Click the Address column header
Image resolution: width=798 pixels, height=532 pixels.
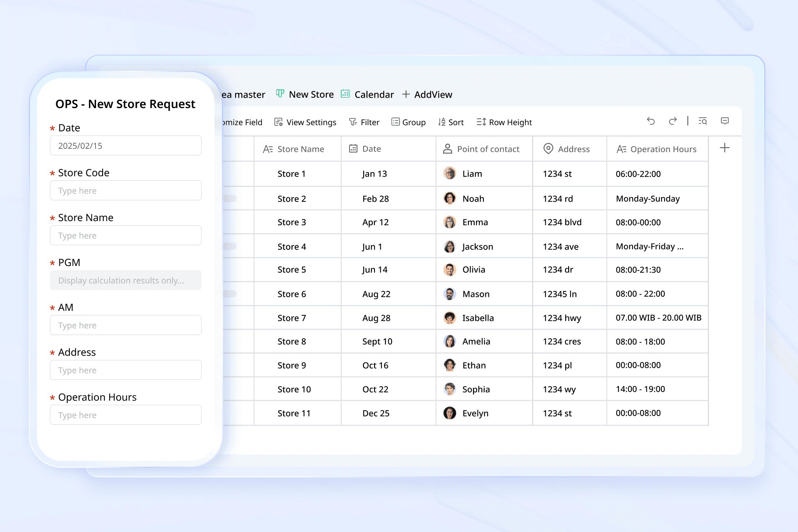point(567,149)
